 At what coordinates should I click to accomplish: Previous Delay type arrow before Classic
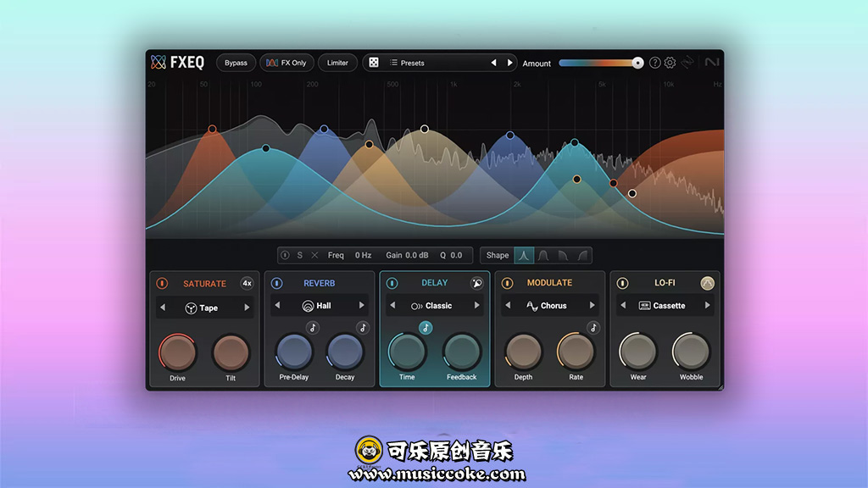(x=392, y=305)
